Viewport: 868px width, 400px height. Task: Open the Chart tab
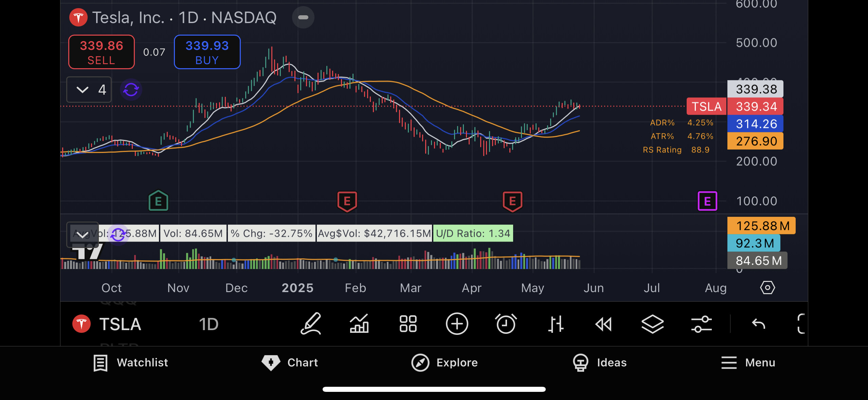pyautogui.click(x=290, y=363)
